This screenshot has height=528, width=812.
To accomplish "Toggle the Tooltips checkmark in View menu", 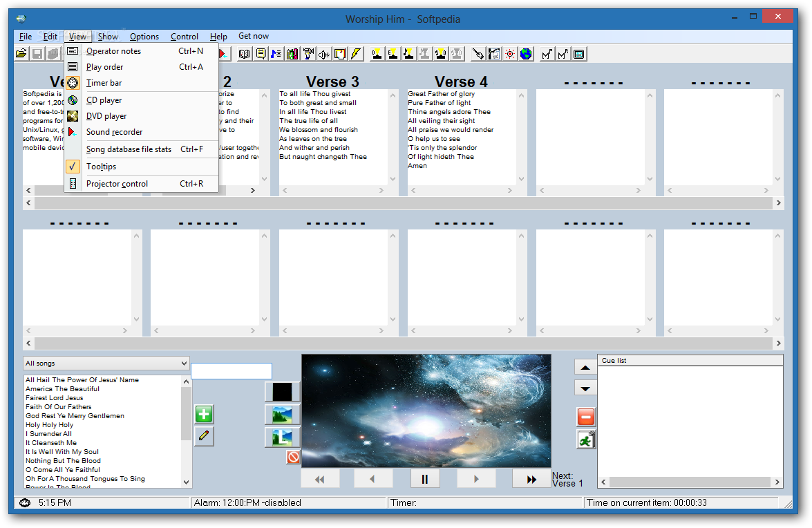I will point(73,166).
